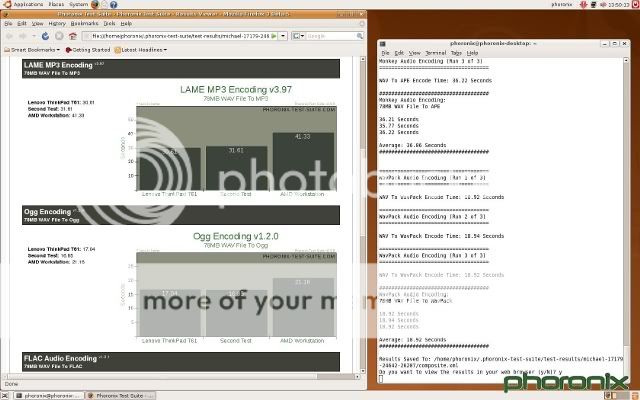Click the workspace switcher in bottom panel
640x400 pixels.
[x=617, y=395]
